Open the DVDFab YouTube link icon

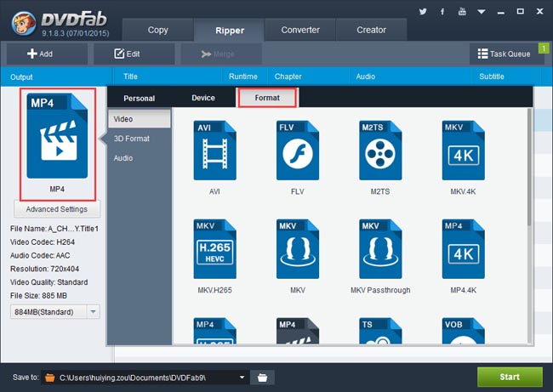point(462,12)
